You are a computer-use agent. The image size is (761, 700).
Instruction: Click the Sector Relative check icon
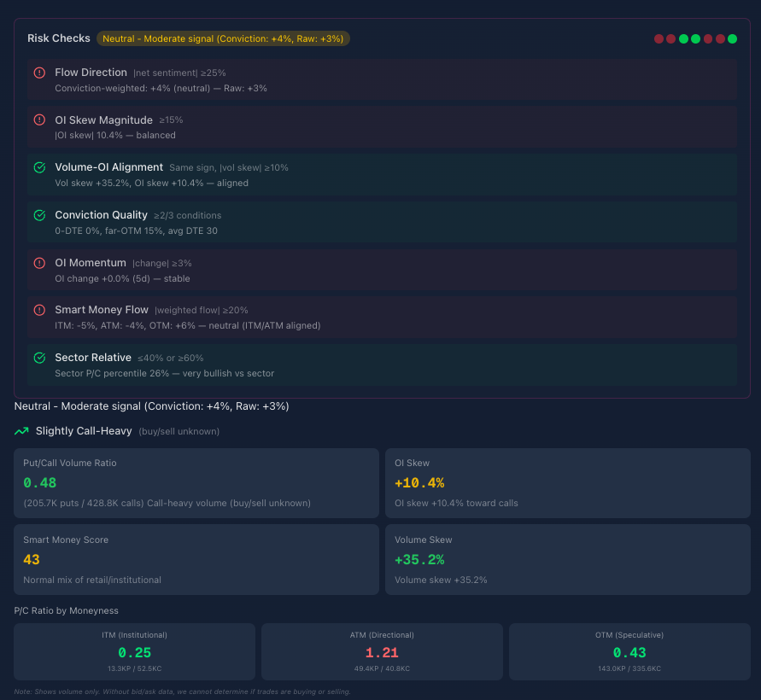[39, 358]
